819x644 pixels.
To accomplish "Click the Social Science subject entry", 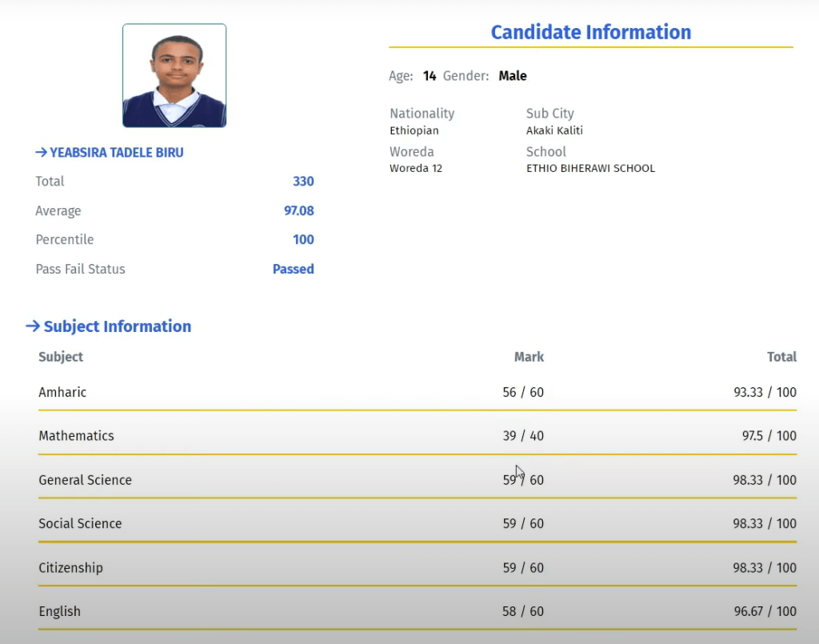I will (x=80, y=523).
